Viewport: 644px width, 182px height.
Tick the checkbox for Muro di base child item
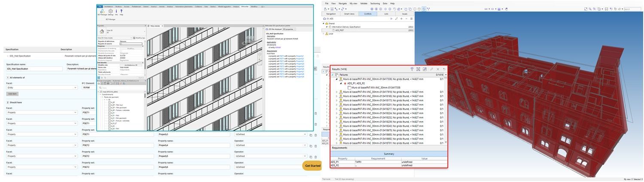click(349, 87)
